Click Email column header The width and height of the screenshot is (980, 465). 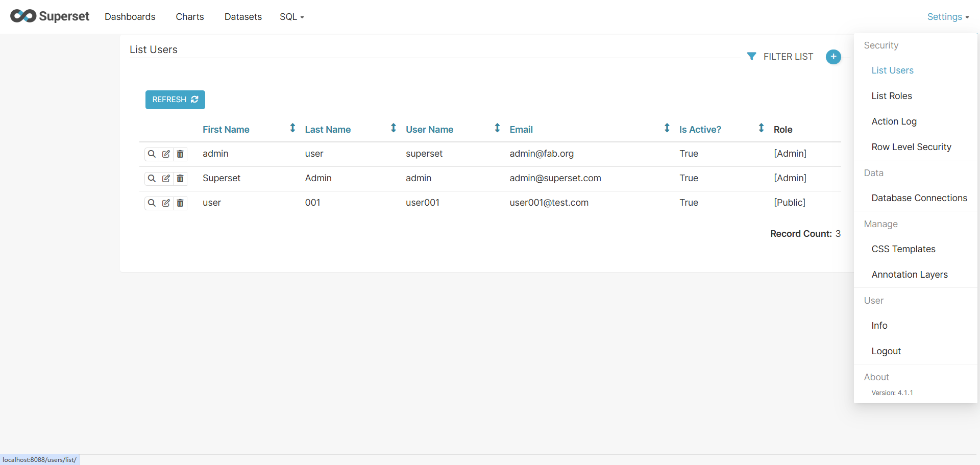coord(521,130)
